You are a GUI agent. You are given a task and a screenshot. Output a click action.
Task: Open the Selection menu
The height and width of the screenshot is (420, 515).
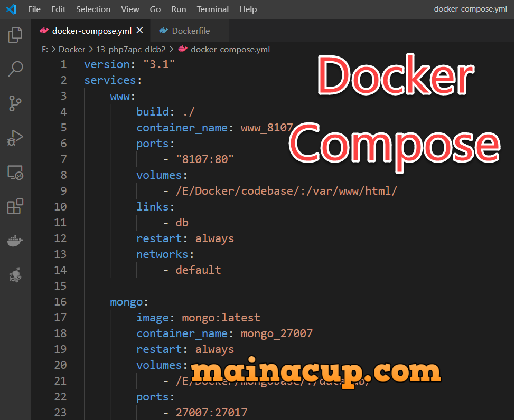tap(93, 9)
